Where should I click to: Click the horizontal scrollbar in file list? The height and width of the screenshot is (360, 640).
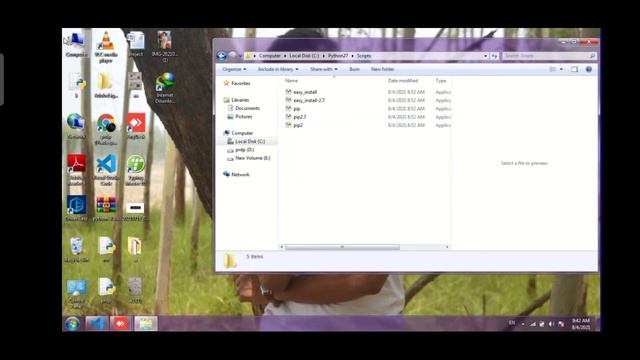pyautogui.click(x=342, y=247)
